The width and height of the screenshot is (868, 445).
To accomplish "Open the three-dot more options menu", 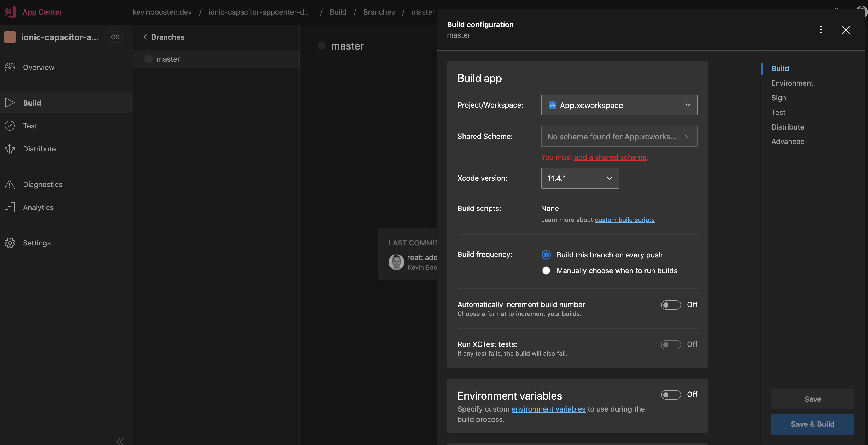I will click(x=820, y=30).
